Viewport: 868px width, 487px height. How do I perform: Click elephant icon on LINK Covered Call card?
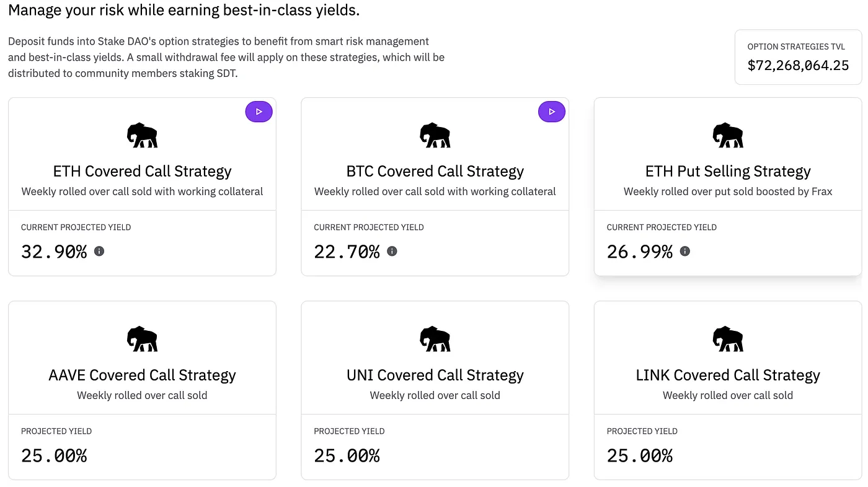[x=727, y=339]
